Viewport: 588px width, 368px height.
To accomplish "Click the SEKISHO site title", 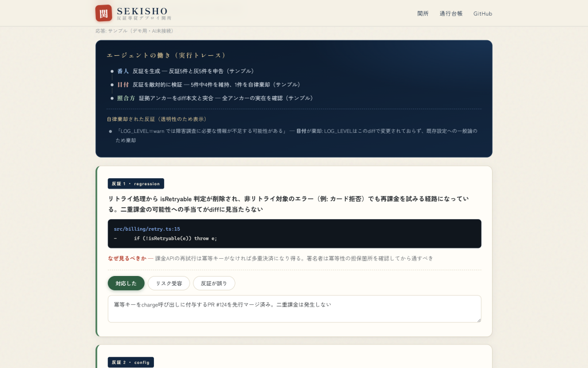I will tap(142, 11).
